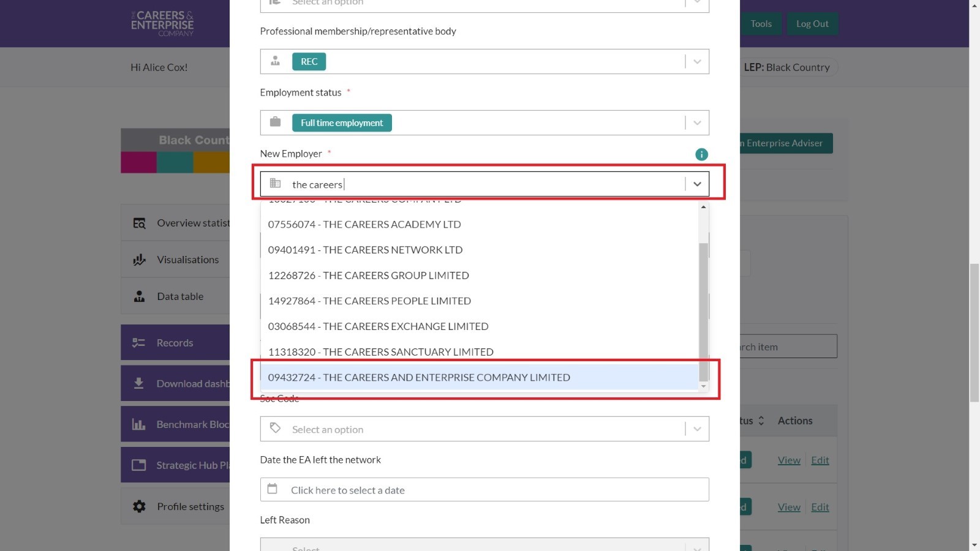Click the LEP: Black Country label
Viewport: 980px width, 551px height.
tap(787, 67)
